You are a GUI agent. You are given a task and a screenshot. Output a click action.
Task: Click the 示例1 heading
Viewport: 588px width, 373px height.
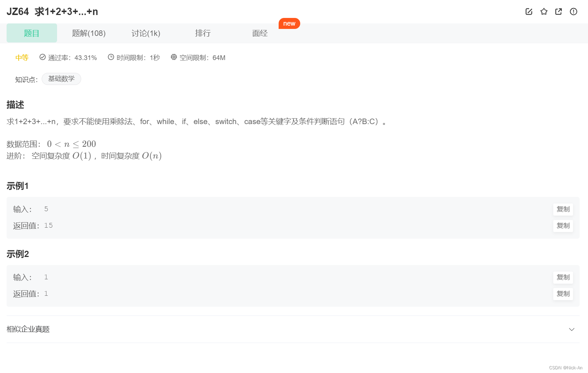18,186
